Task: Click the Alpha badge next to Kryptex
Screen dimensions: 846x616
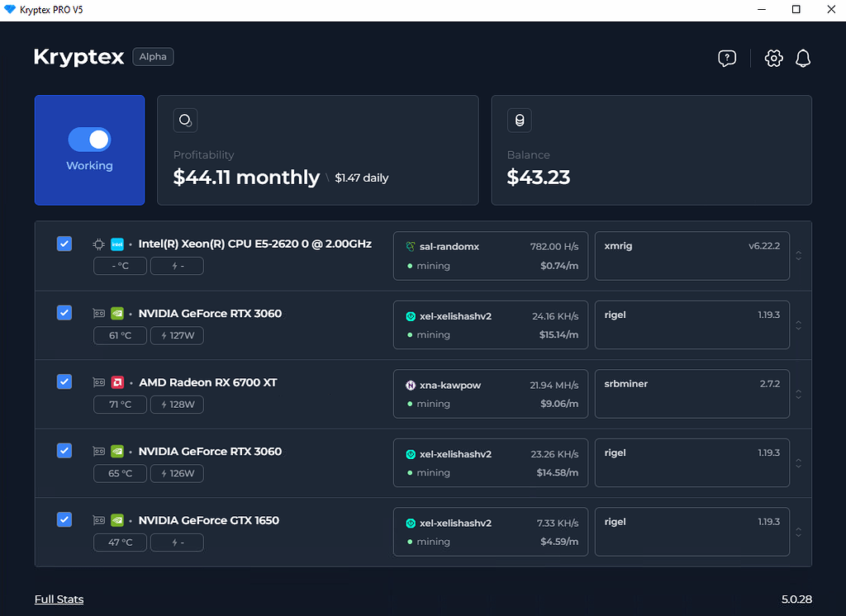Action: pos(153,57)
